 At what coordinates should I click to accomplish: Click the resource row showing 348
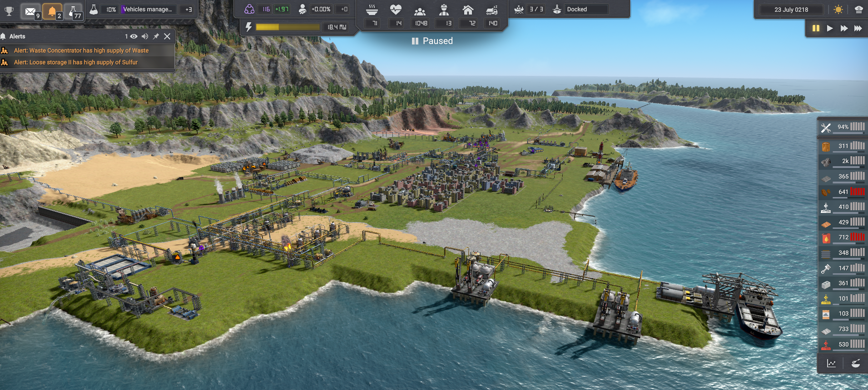(x=843, y=252)
